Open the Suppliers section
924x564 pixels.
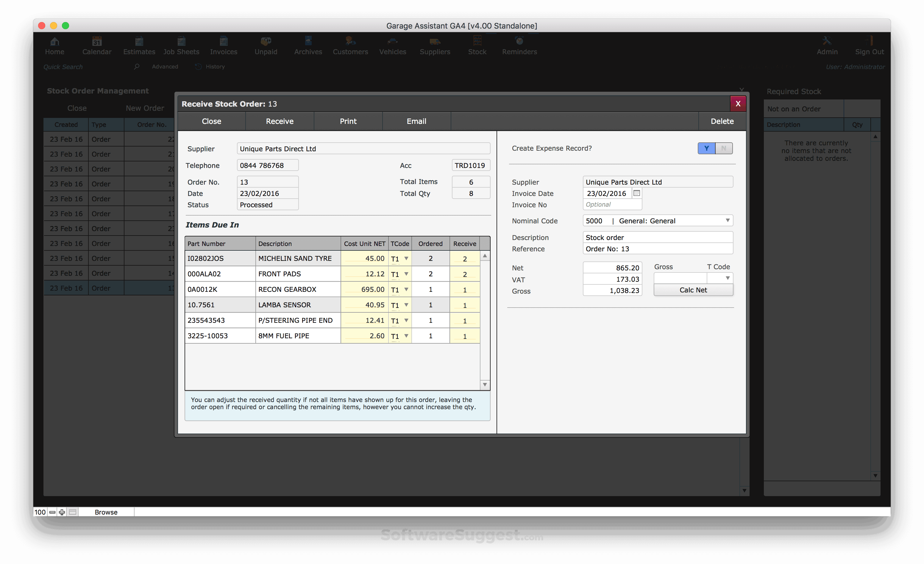435,45
